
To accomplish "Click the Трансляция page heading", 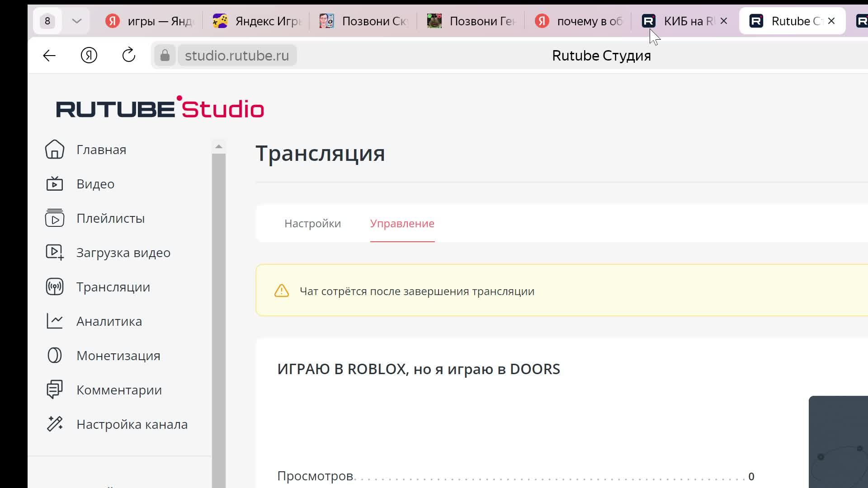I will click(320, 153).
